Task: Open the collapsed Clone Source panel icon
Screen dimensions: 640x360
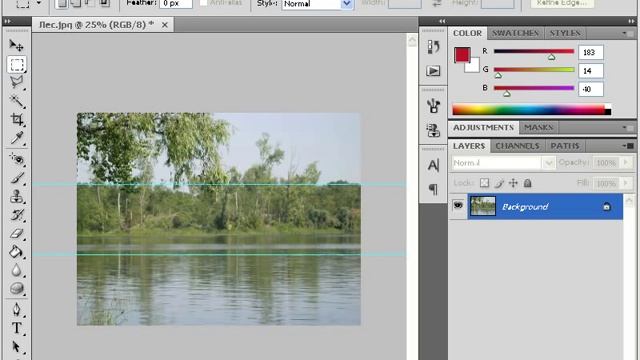Action: [433, 130]
